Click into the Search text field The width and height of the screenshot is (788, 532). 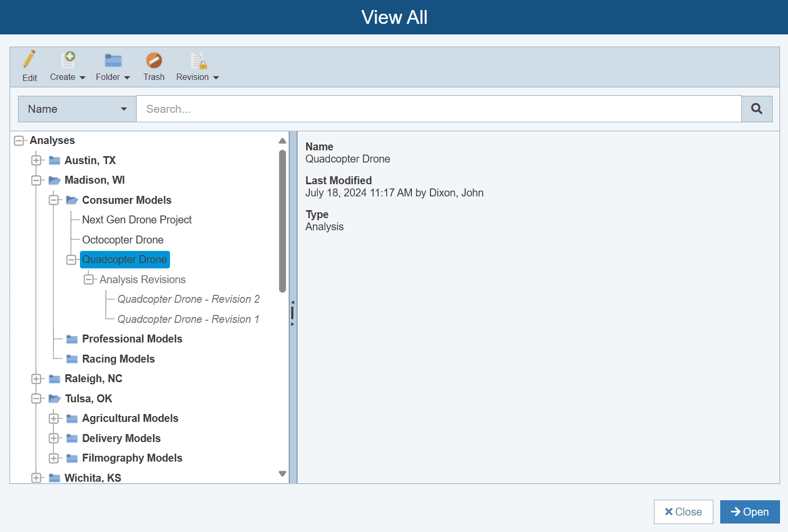[x=438, y=109]
